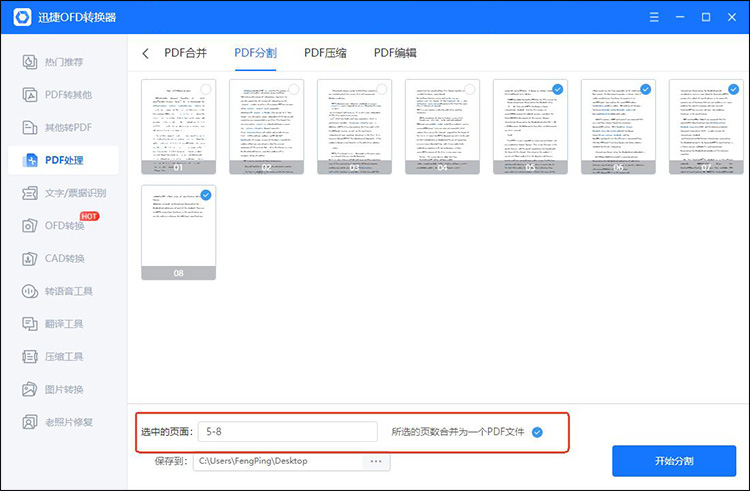750x491 pixels.
Task: Click the 转语音工具 sidebar icon
Action: tap(30, 291)
